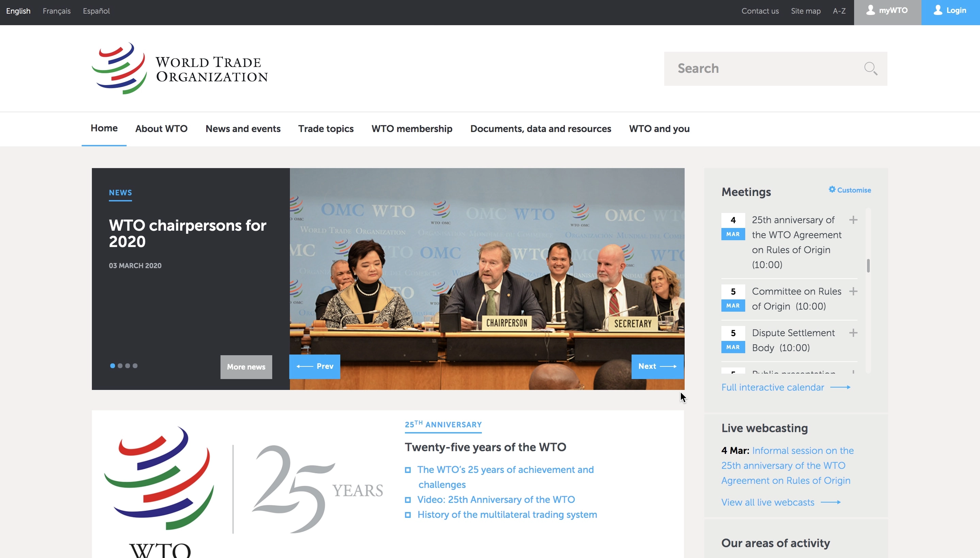Open History of the multilateral trading system
Viewport: 980px width, 558px height.
point(507,514)
